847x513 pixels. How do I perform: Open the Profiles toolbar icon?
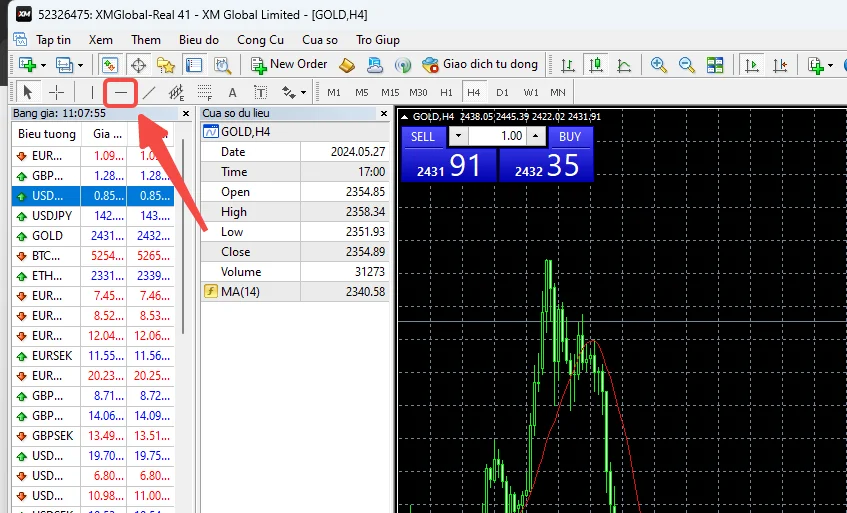[64, 65]
